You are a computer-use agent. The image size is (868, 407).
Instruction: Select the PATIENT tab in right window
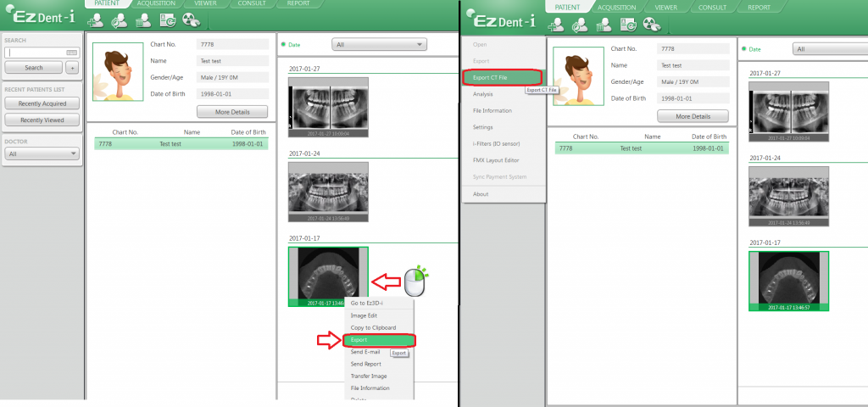(567, 7)
